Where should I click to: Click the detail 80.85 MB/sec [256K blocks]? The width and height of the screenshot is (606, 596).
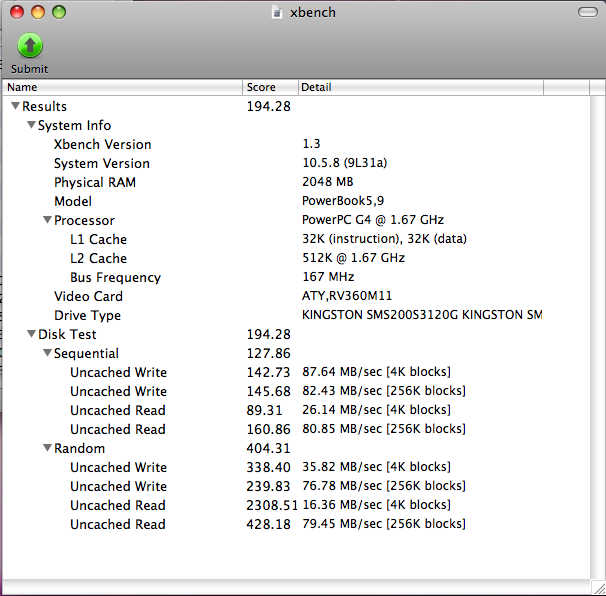pyautogui.click(x=384, y=429)
